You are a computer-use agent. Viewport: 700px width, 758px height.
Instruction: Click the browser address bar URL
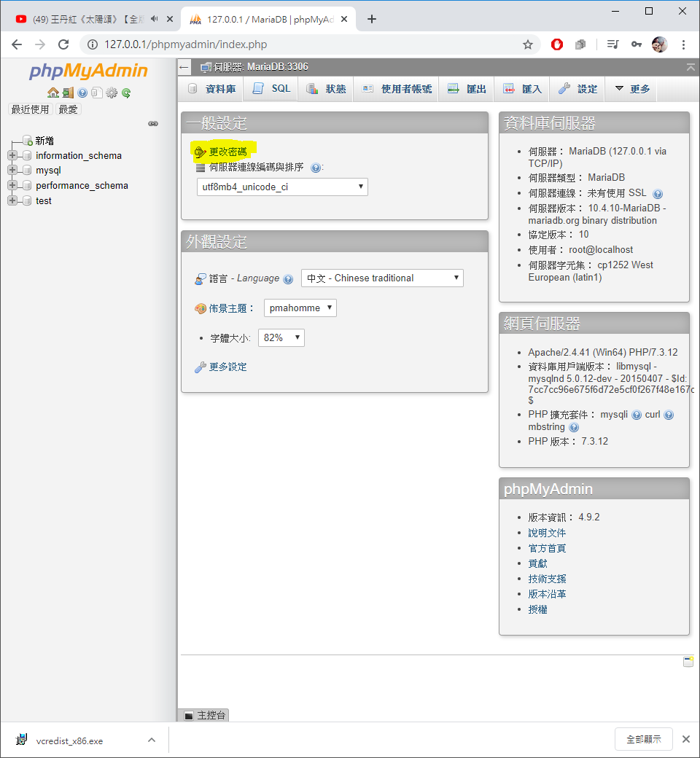point(186,44)
